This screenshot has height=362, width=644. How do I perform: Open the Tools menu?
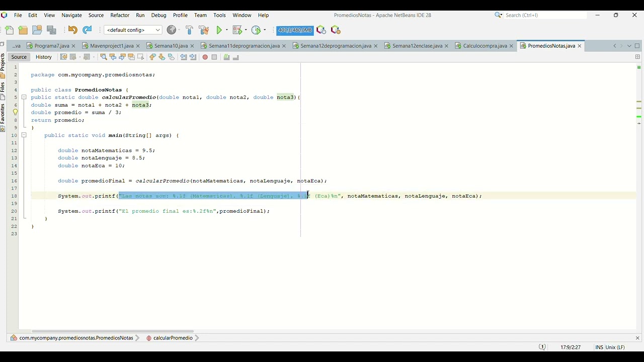[x=219, y=15]
